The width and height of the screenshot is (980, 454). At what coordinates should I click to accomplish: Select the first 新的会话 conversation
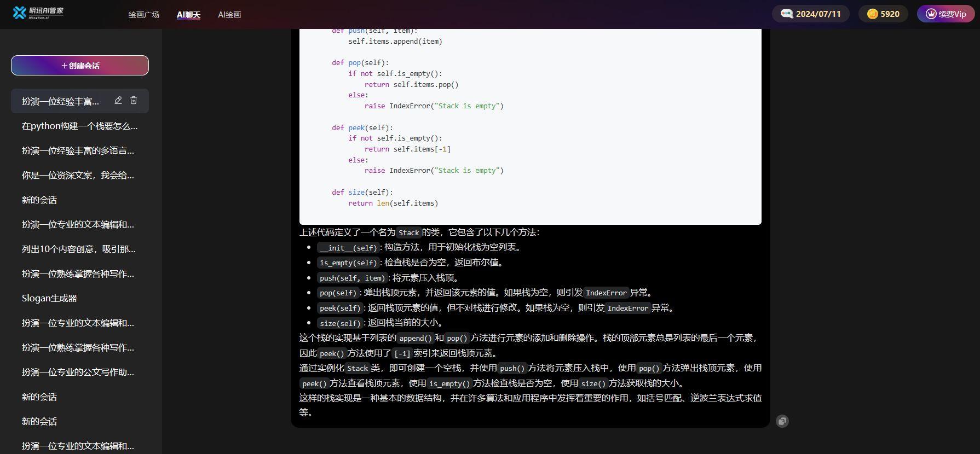39,200
